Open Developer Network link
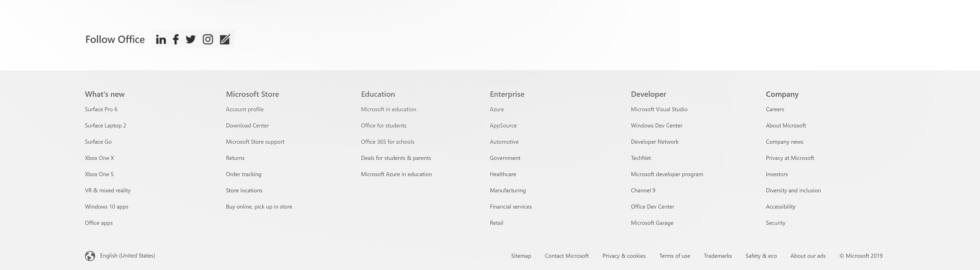Screen dimensions: 980x270 (x=654, y=141)
